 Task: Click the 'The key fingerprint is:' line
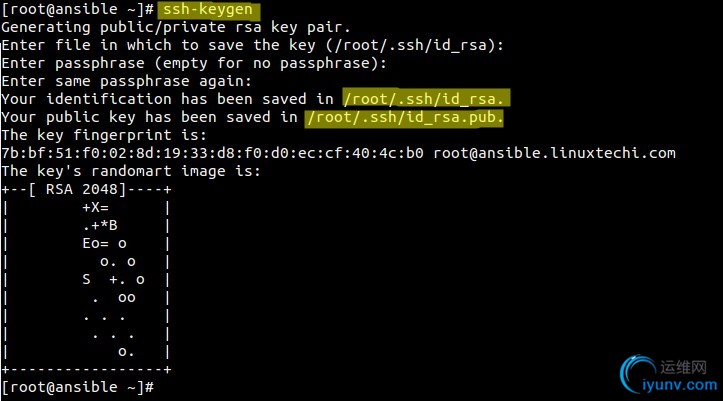click(x=104, y=135)
